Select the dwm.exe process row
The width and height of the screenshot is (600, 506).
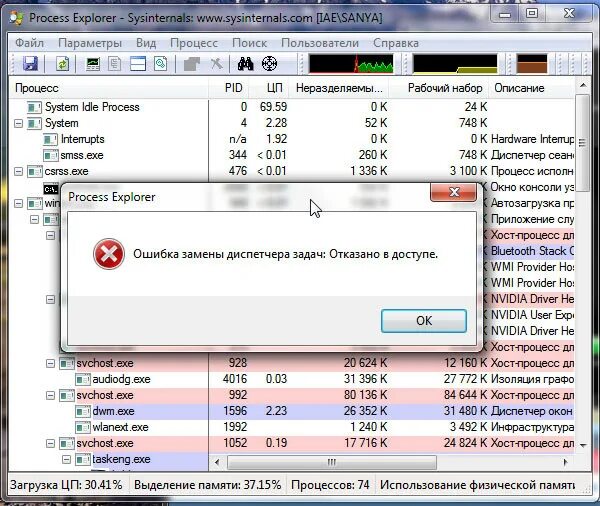[291, 411]
